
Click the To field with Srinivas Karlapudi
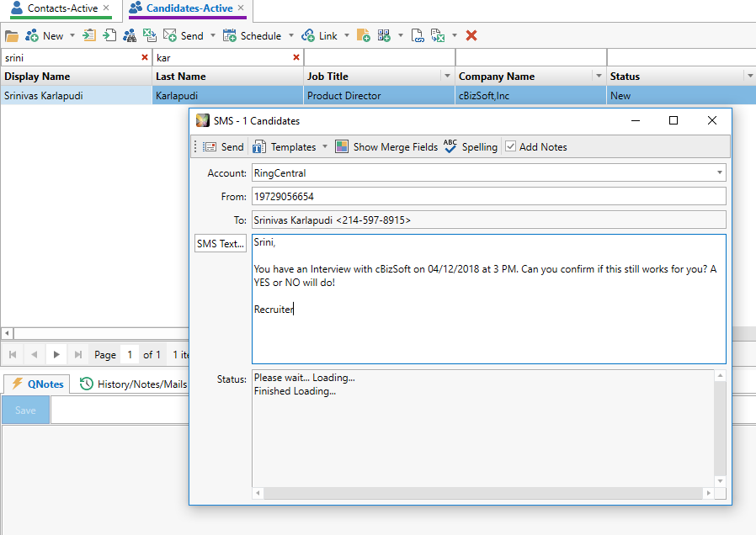[x=489, y=220]
